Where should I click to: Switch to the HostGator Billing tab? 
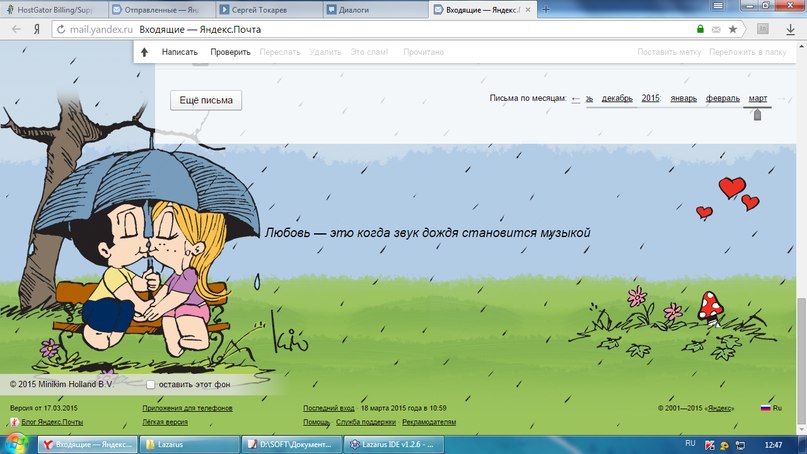pos(54,10)
